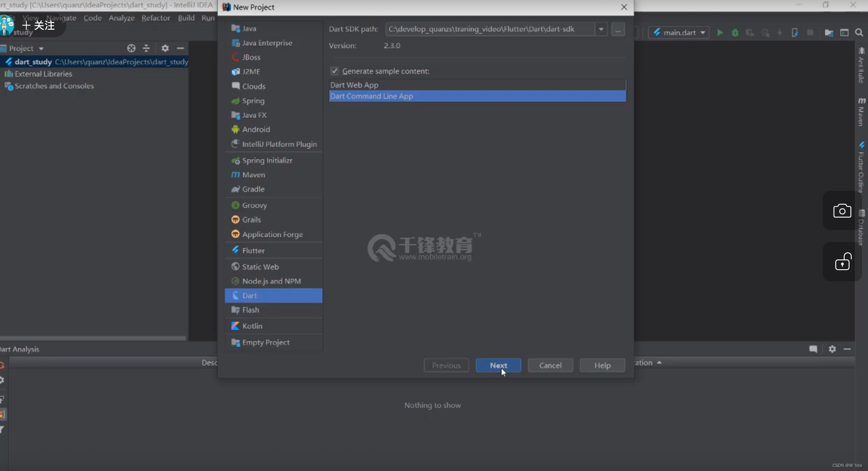Viewport: 868px width, 471px height.
Task: Run the main.dart configuration
Action: pos(719,32)
